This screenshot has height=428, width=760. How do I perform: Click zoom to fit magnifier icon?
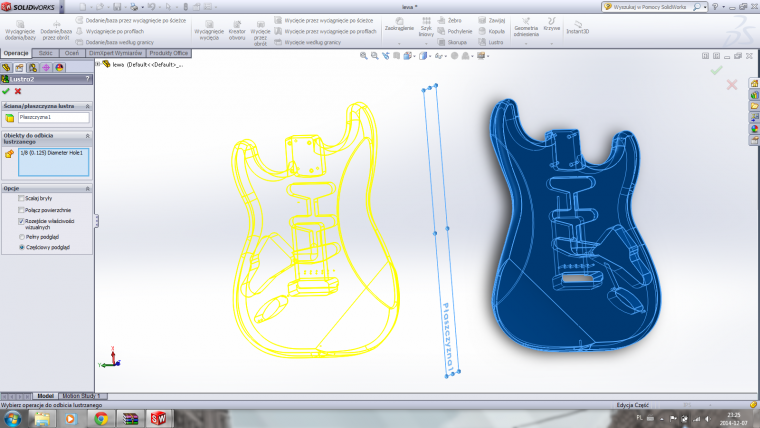coord(364,56)
